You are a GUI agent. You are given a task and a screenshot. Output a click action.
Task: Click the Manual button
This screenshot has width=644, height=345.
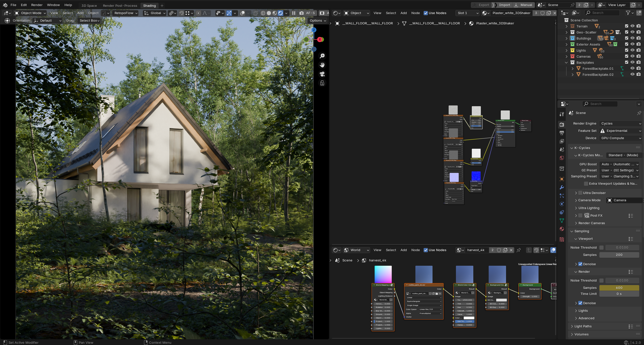click(x=524, y=5)
